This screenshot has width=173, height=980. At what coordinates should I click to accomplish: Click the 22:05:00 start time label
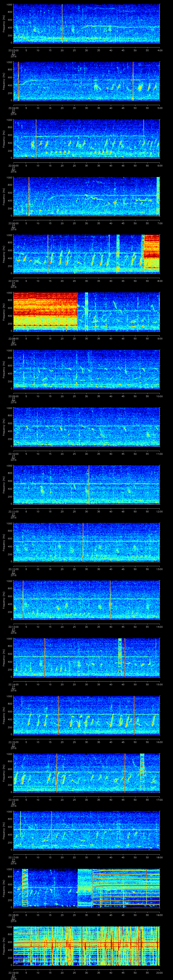point(13,166)
